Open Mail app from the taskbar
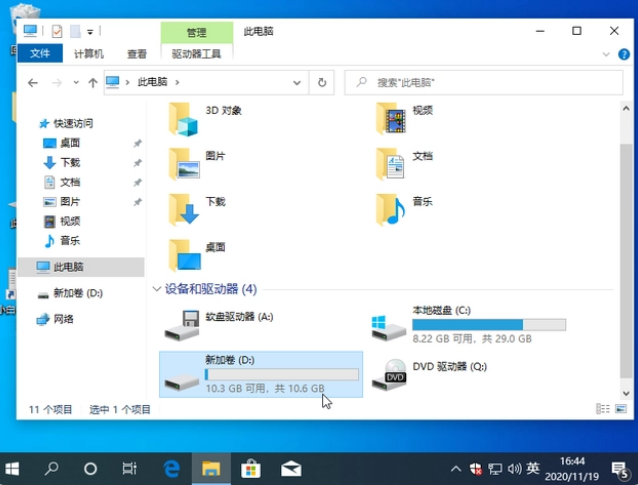 pyautogui.click(x=291, y=469)
